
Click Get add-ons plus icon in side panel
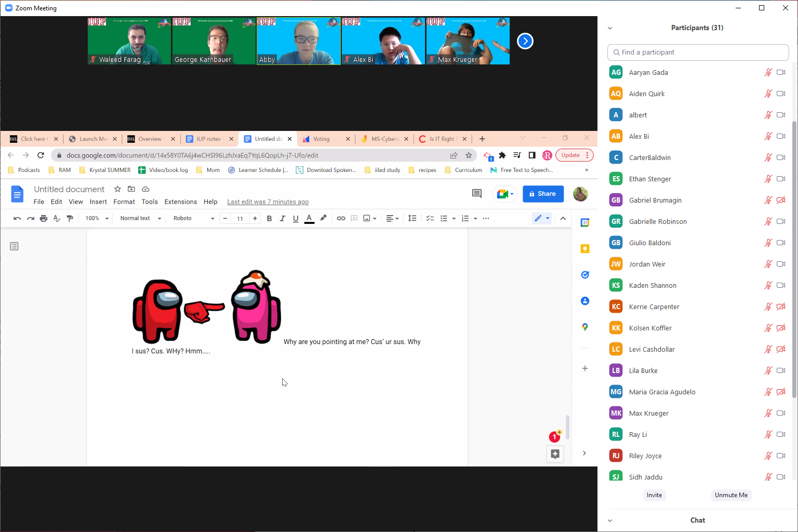click(x=585, y=368)
